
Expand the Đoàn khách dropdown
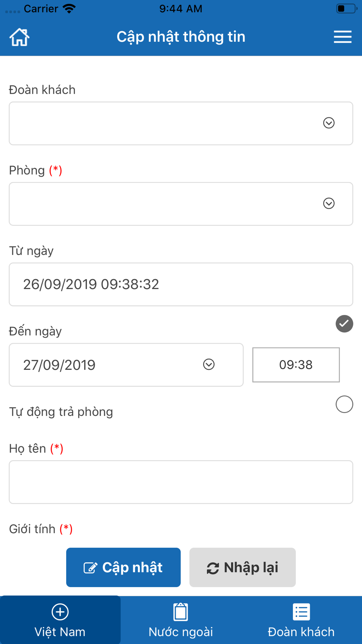[x=181, y=124]
